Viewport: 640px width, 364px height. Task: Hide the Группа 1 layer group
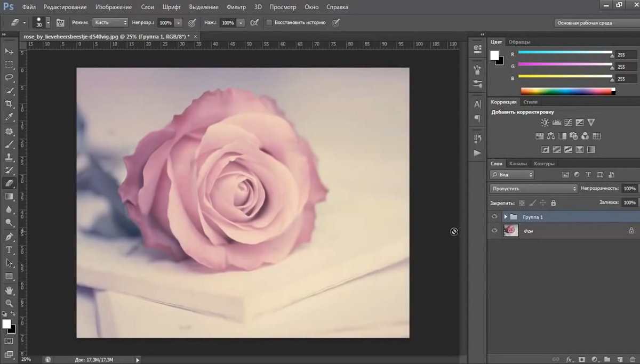(494, 217)
